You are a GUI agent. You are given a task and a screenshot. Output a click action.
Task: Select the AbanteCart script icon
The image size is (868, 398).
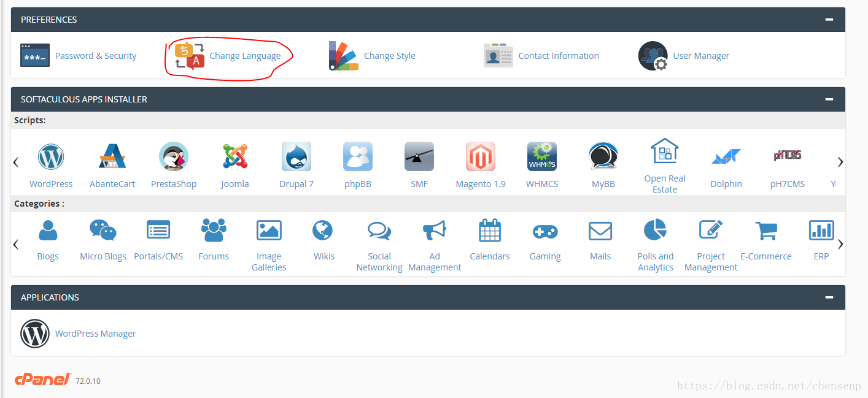pos(112,157)
